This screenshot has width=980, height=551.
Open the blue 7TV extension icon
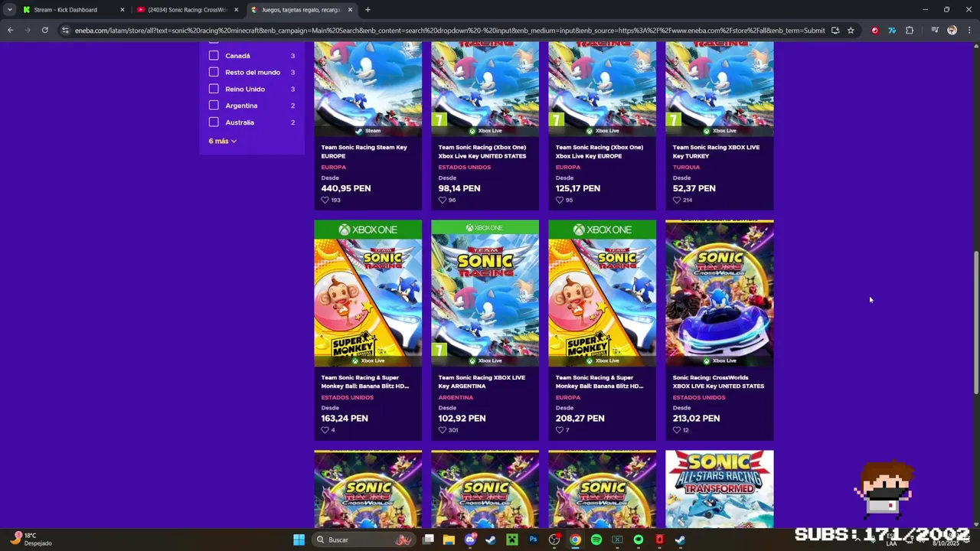click(892, 31)
